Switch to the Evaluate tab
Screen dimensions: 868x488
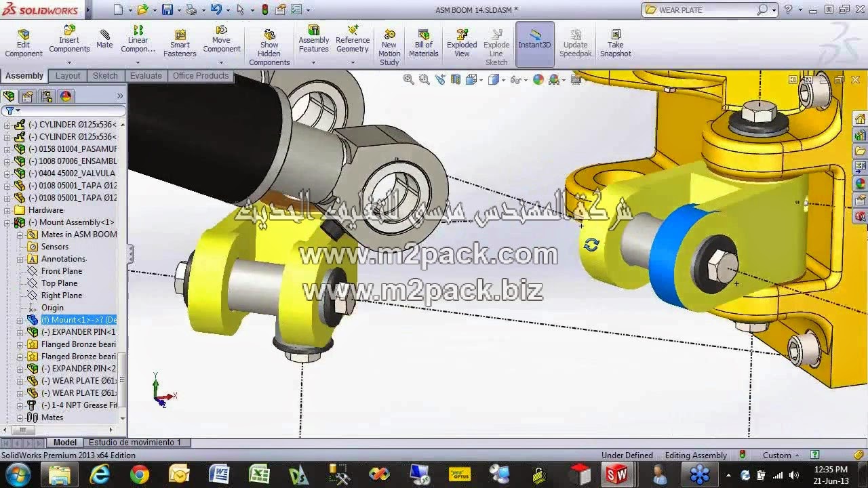146,76
